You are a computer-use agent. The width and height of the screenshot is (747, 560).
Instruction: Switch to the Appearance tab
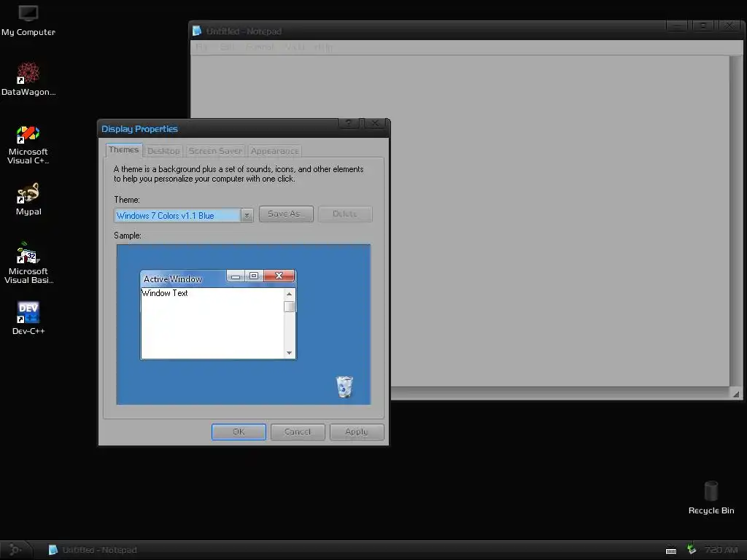[275, 151]
